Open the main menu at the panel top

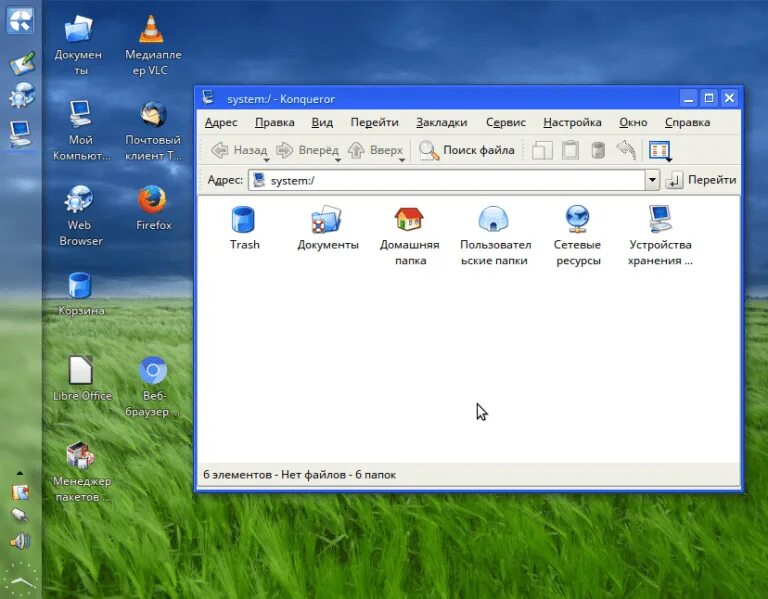20,20
